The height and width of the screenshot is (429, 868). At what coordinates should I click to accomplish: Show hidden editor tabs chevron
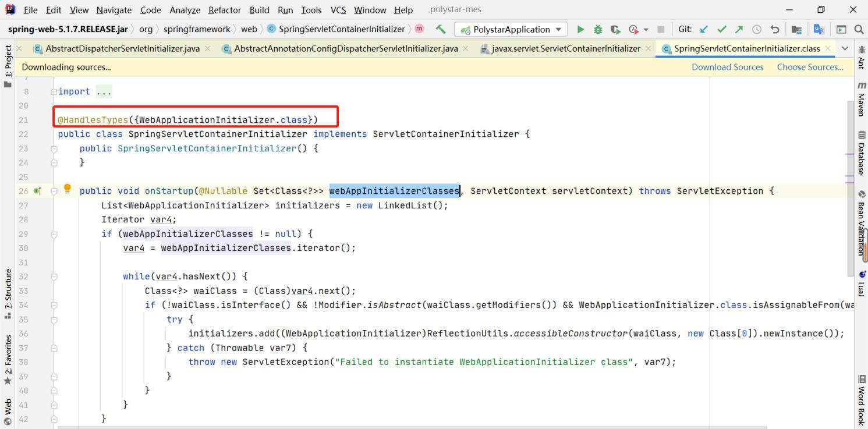click(845, 48)
